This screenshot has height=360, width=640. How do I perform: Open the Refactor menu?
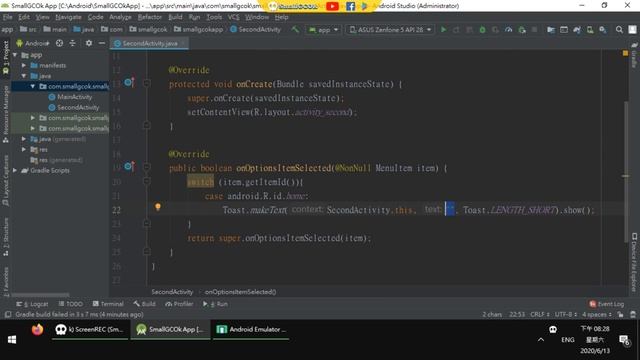149,17
